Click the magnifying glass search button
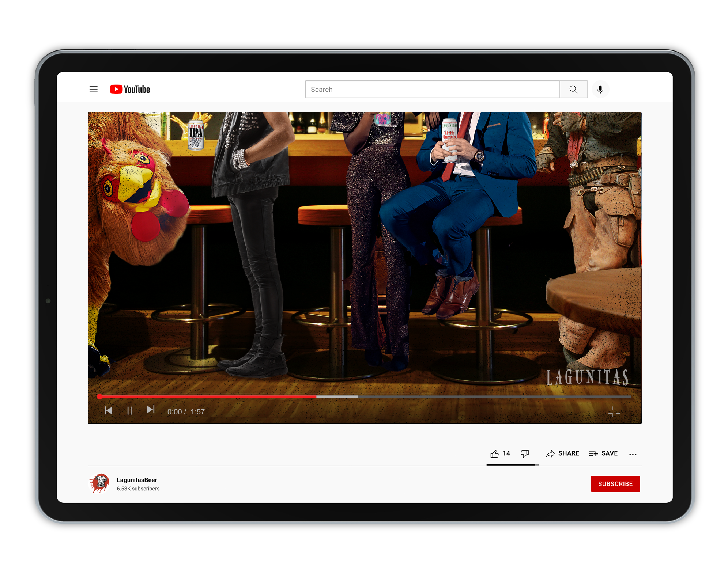728x570 pixels. pos(573,89)
